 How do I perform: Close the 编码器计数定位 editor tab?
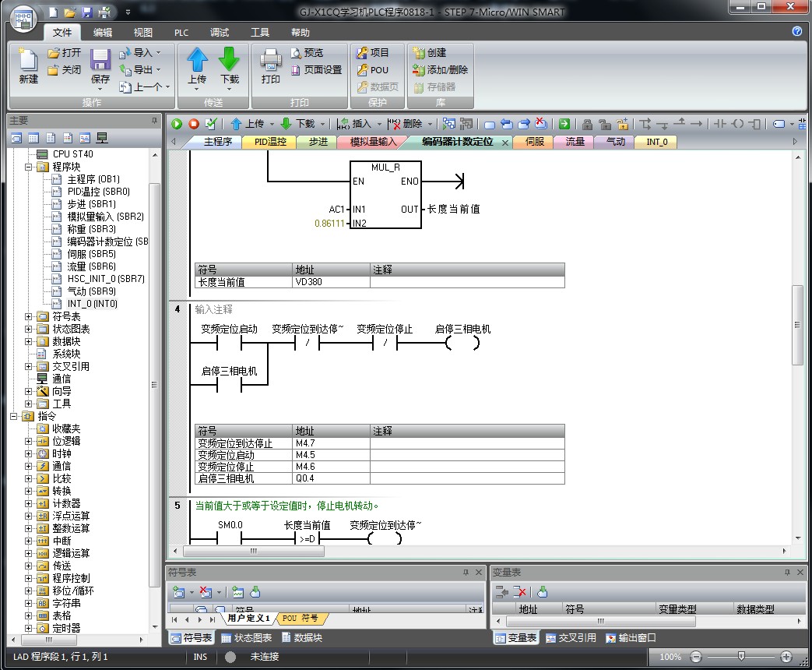505,143
